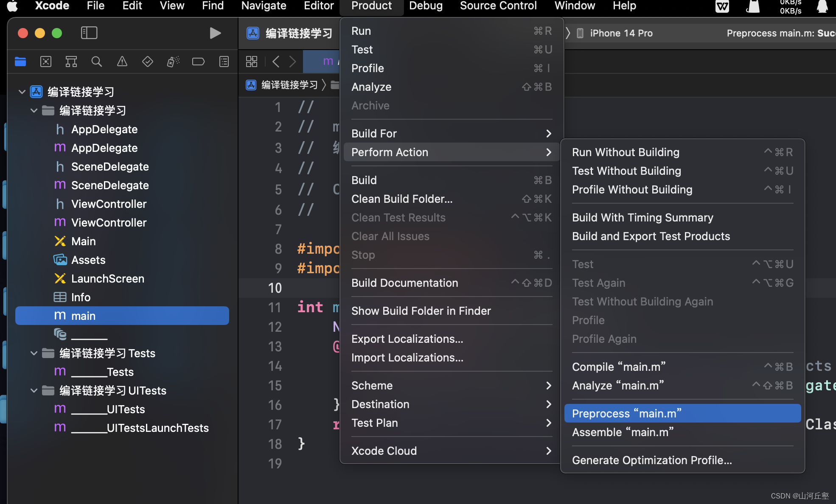Choose Build in Product menu

point(452,180)
